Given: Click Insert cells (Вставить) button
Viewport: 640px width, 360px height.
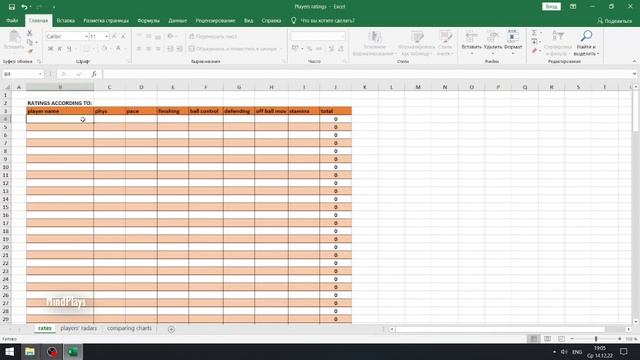Looking at the screenshot, I should [x=471, y=42].
